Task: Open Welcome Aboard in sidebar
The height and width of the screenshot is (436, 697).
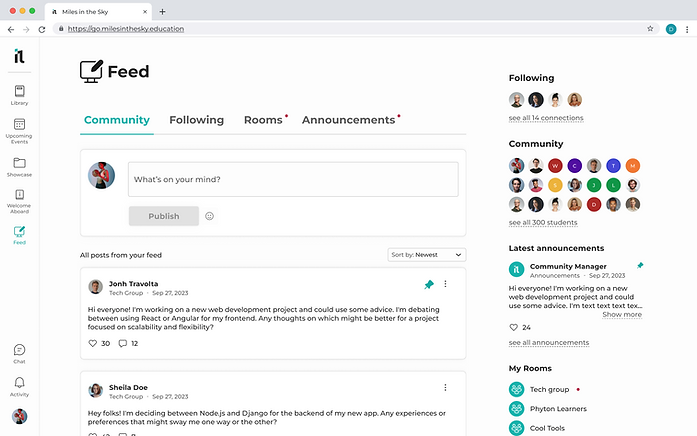Action: 19,198
